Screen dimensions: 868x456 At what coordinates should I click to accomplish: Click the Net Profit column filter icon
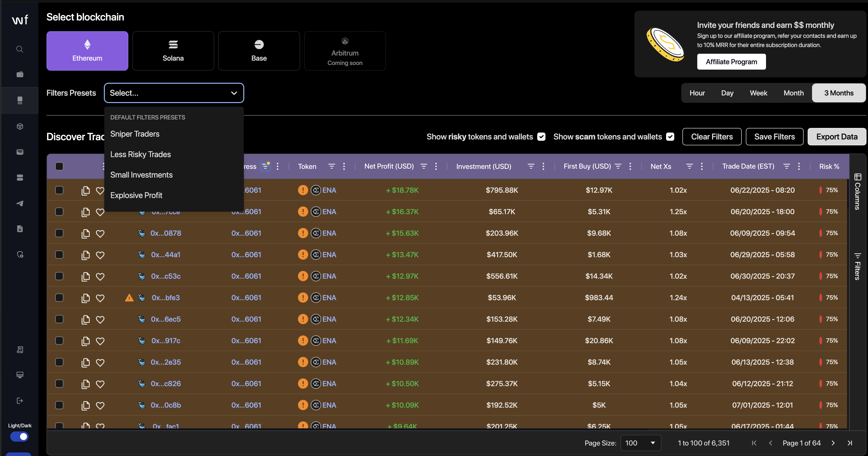click(x=424, y=166)
